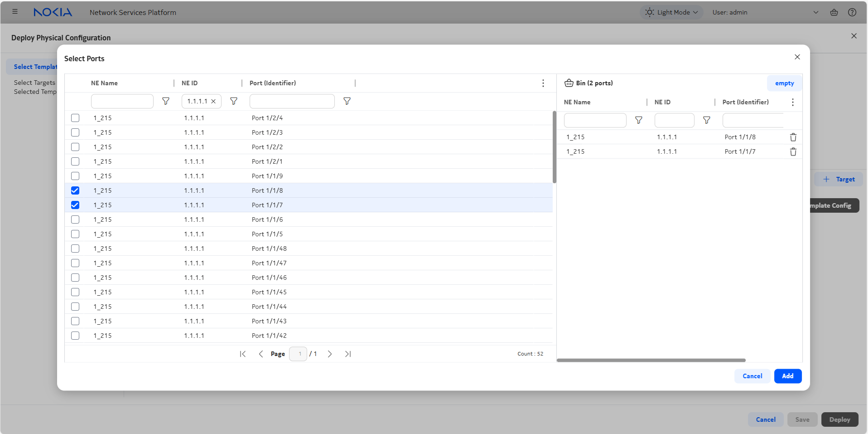Jump to the last page of ports

(348, 354)
